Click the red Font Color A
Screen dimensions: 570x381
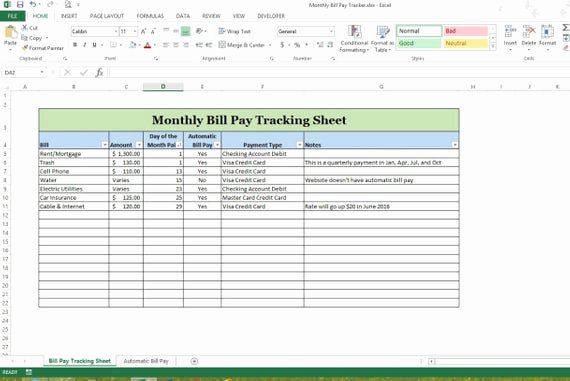coord(147,45)
